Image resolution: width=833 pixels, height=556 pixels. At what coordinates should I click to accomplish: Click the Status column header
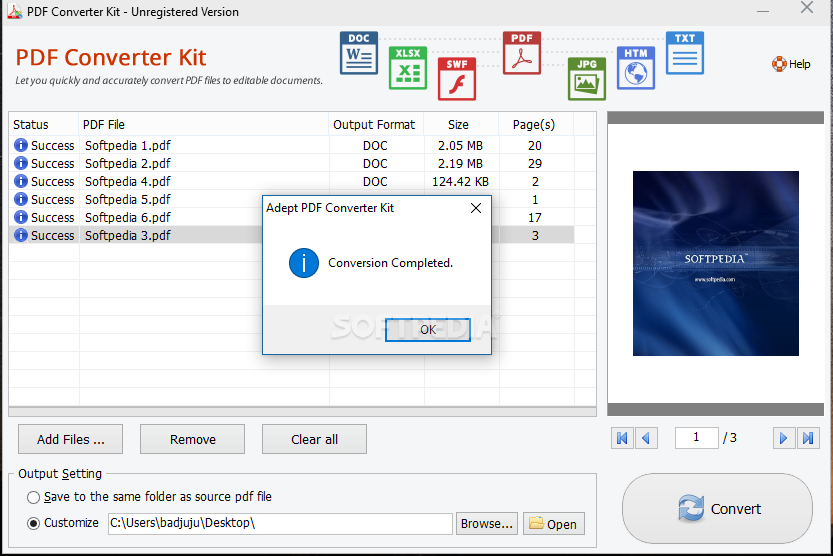tap(44, 124)
